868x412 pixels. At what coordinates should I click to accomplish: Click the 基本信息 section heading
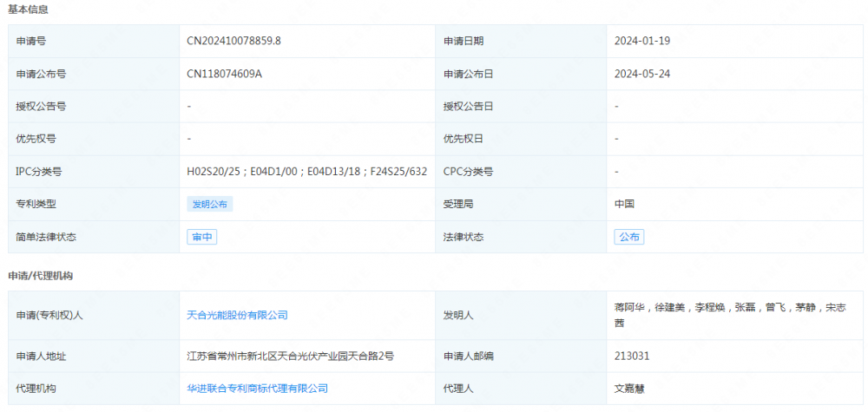28,10
